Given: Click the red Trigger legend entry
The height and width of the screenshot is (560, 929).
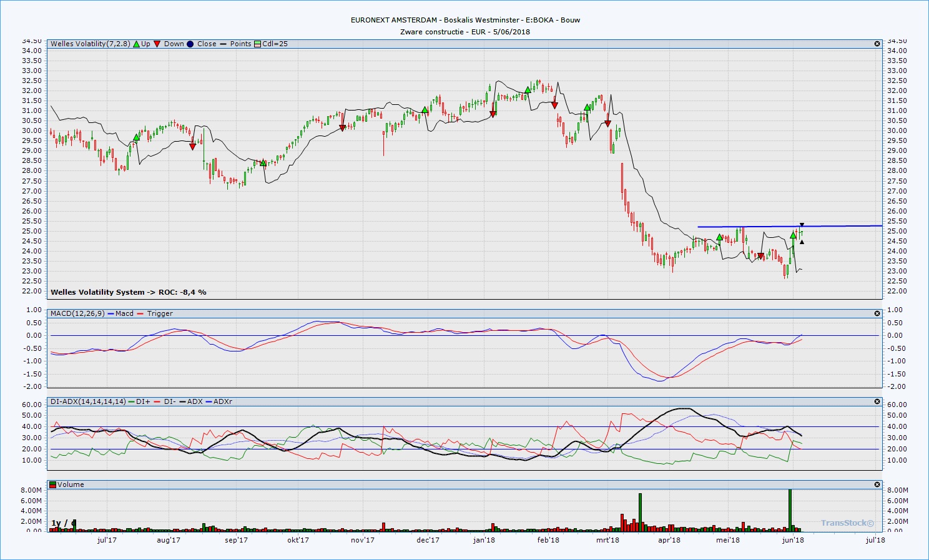Looking at the screenshot, I should tap(154, 313).
